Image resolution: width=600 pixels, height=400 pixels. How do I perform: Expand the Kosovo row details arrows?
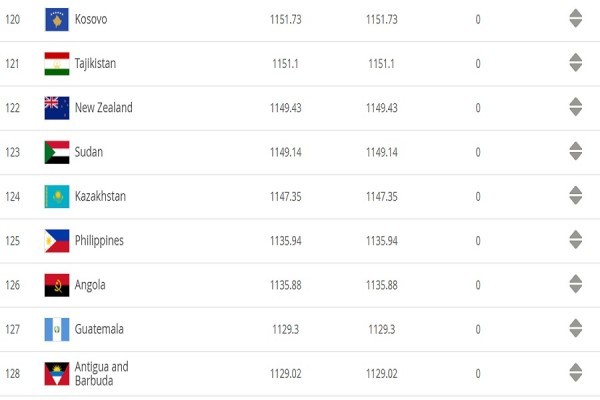(576, 18)
